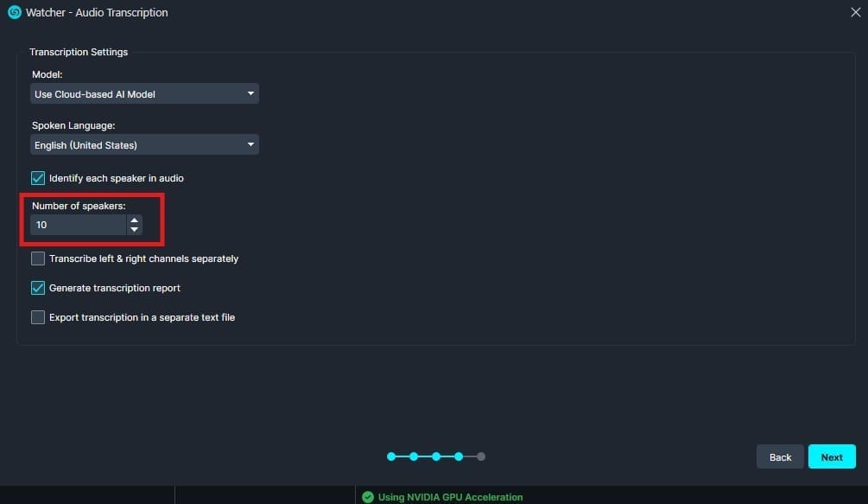The image size is (868, 504).
Task: Click the green GPU acceleration checkmark icon
Action: [368, 497]
